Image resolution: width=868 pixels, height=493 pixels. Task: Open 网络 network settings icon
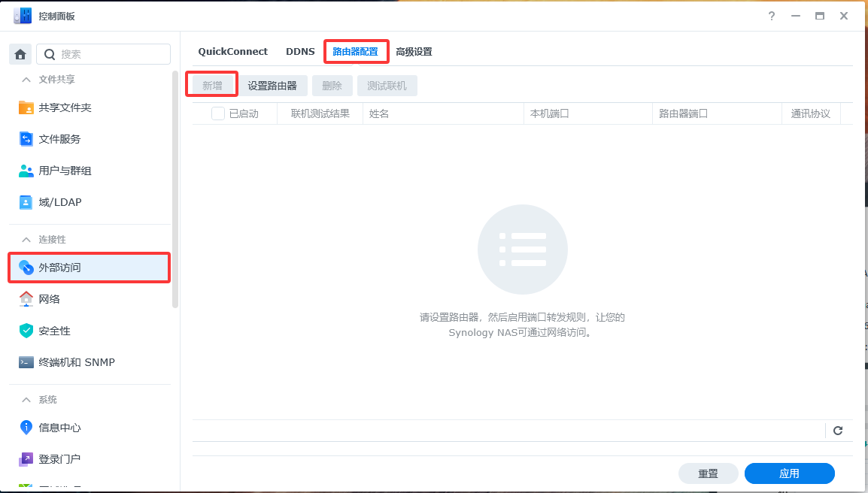(26, 299)
